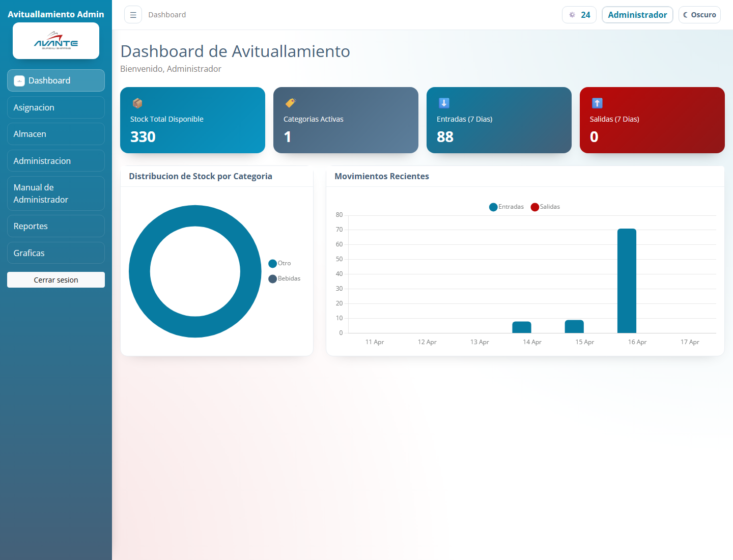Open Manual de Administrador
Viewport: 733px width, 560px height.
click(56, 193)
